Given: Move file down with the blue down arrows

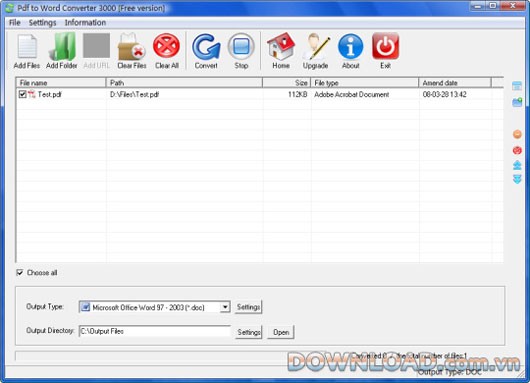Looking at the screenshot, I should coord(517,179).
